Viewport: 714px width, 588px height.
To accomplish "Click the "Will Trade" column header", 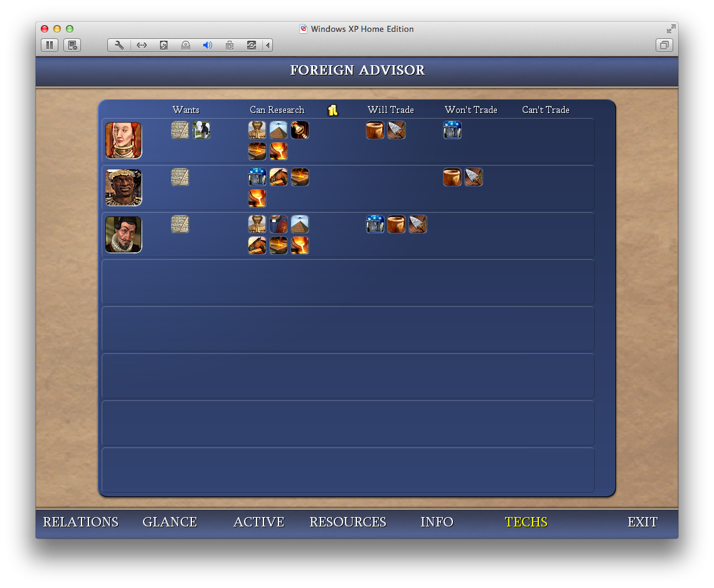I will (x=391, y=110).
